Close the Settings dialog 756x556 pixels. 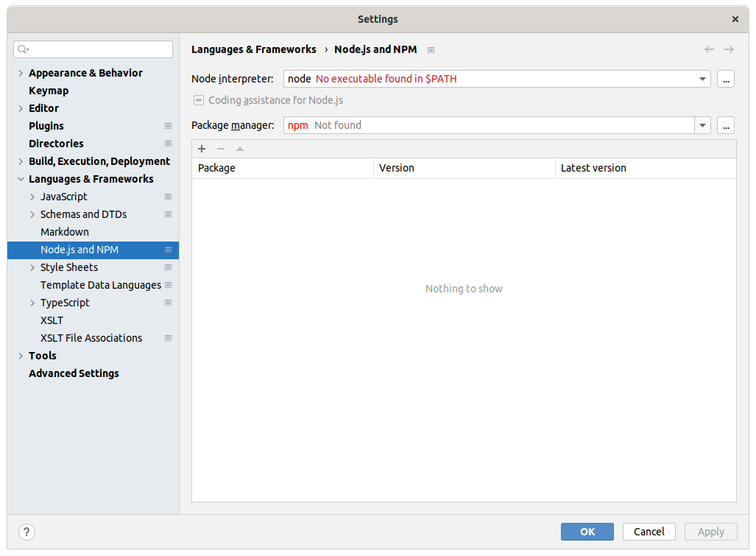click(x=735, y=19)
